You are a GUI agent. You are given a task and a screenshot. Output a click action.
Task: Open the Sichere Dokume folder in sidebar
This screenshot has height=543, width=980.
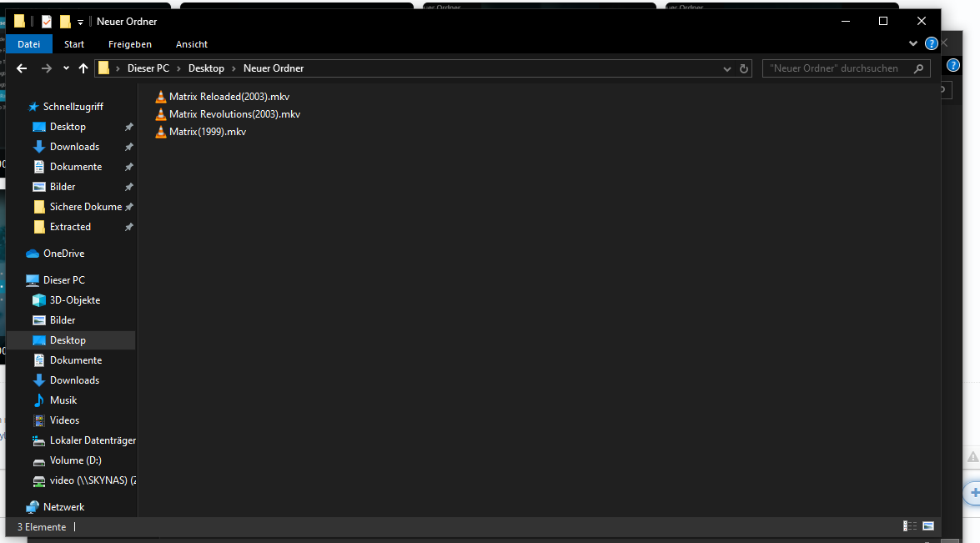[86, 207]
